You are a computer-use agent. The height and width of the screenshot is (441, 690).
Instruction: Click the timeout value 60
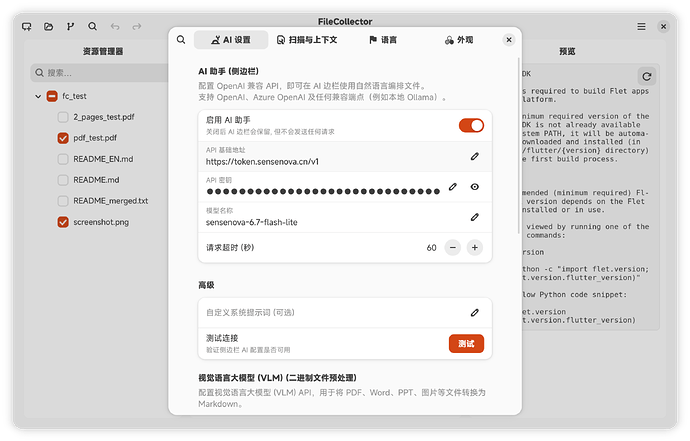tap(431, 248)
